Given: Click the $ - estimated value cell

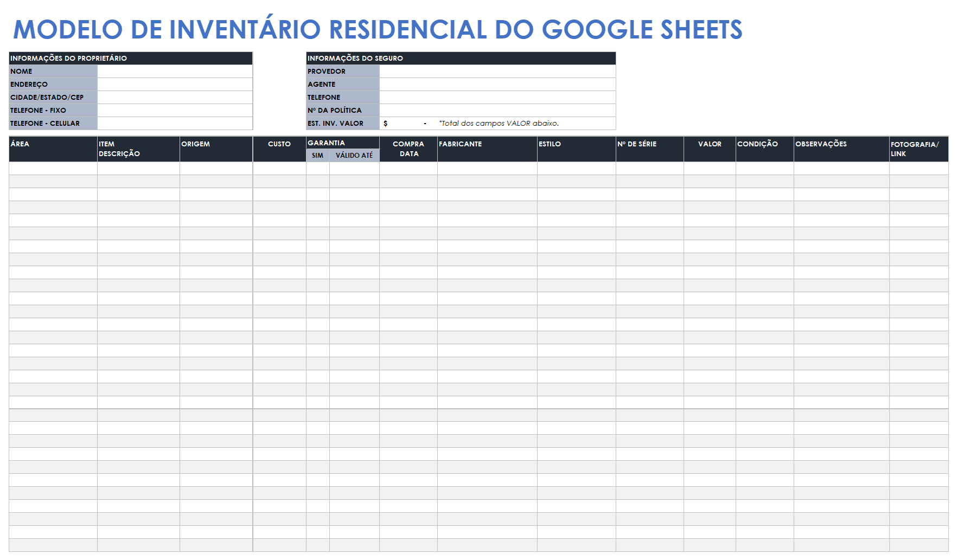Looking at the screenshot, I should [408, 123].
